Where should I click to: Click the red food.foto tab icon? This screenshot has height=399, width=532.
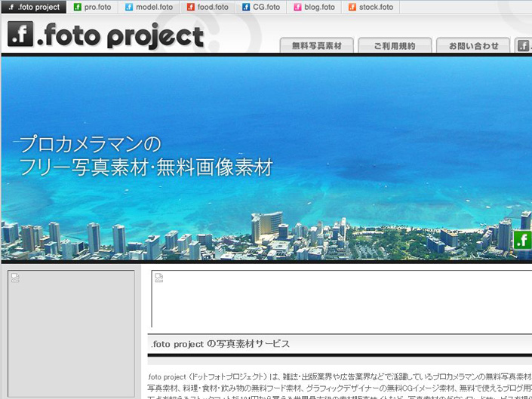(x=191, y=7)
